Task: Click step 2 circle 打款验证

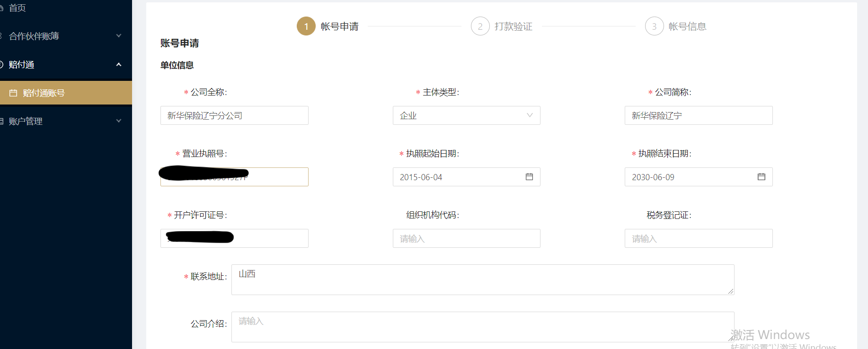Action: tap(480, 26)
